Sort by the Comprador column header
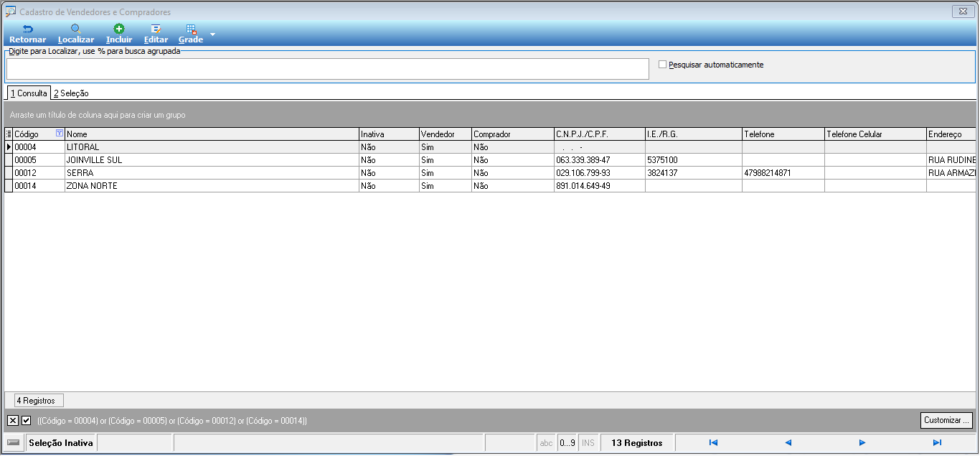This screenshot has width=980, height=456. pyautogui.click(x=512, y=134)
